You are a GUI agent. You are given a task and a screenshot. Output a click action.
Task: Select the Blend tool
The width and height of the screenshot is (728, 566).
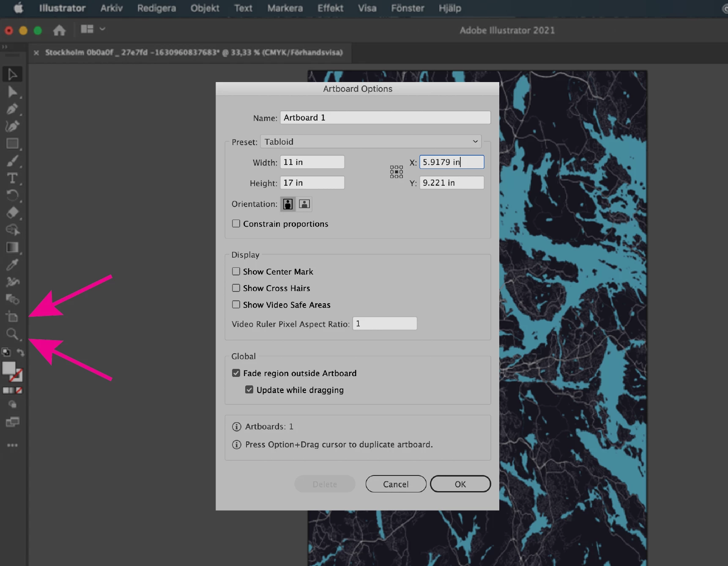click(12, 299)
